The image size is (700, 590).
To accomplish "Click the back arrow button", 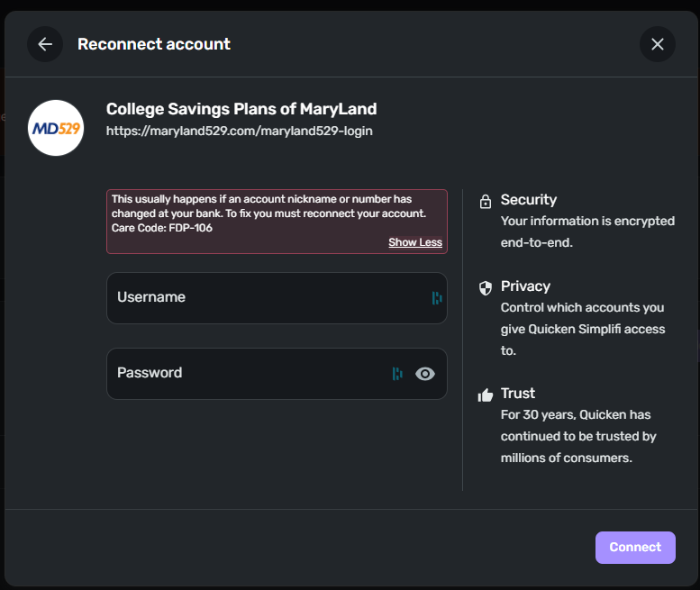I will (45, 44).
